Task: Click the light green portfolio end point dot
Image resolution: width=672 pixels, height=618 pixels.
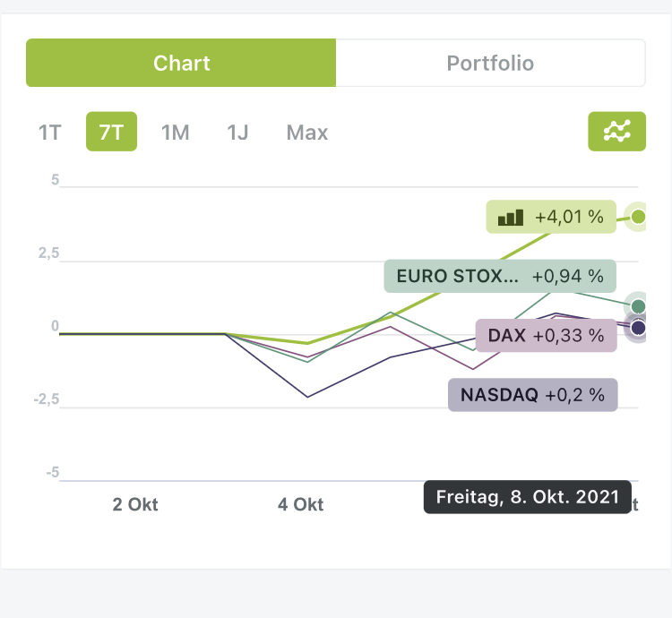Action: 638,216
